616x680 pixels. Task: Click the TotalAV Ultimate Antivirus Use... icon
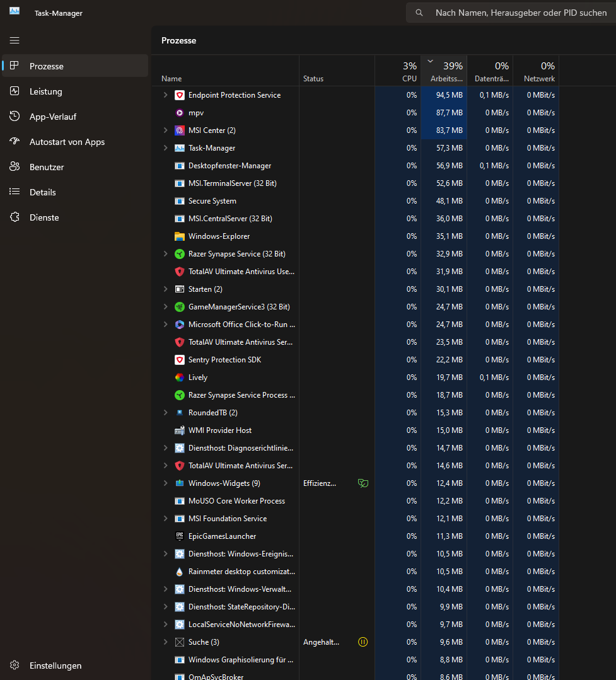(180, 272)
